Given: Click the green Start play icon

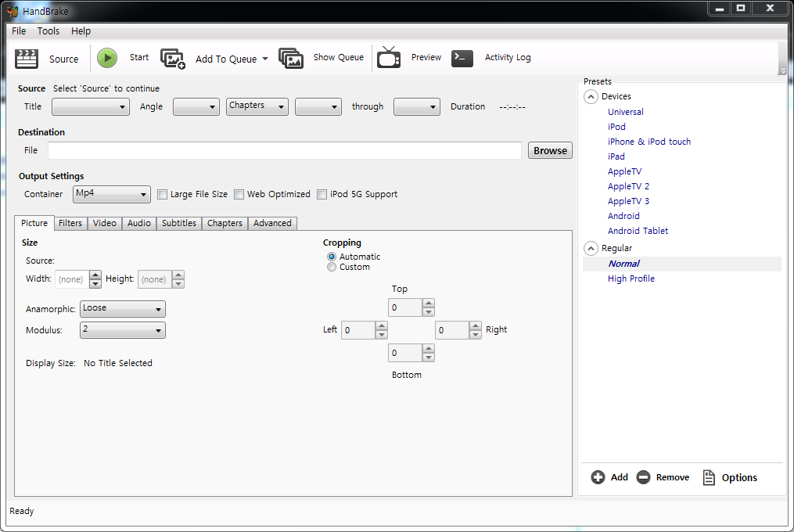Looking at the screenshot, I should (107, 58).
